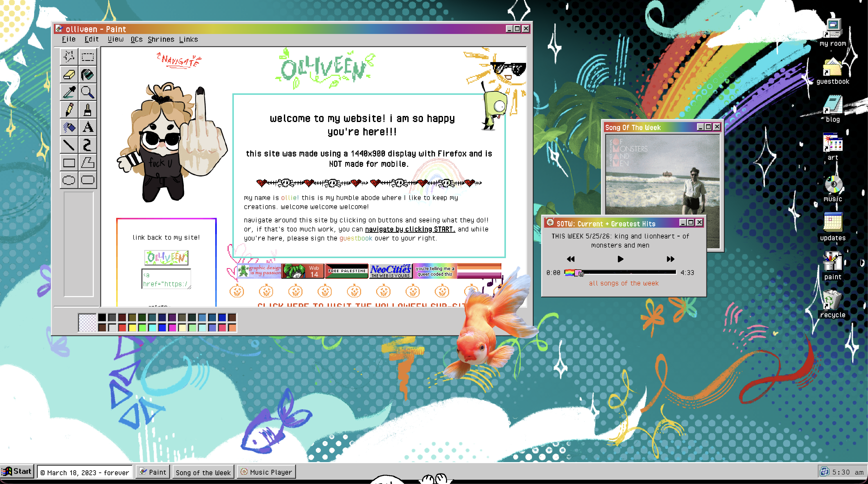Open the blog notepad desktop icon
The height and width of the screenshot is (484, 868).
click(x=833, y=108)
